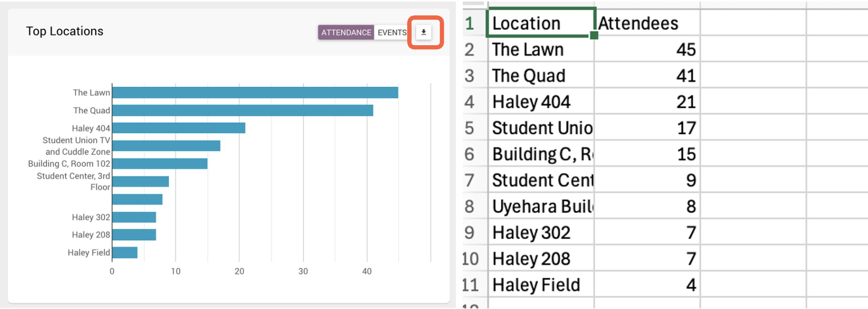Select spreadsheet cell Building C

[x=541, y=154]
